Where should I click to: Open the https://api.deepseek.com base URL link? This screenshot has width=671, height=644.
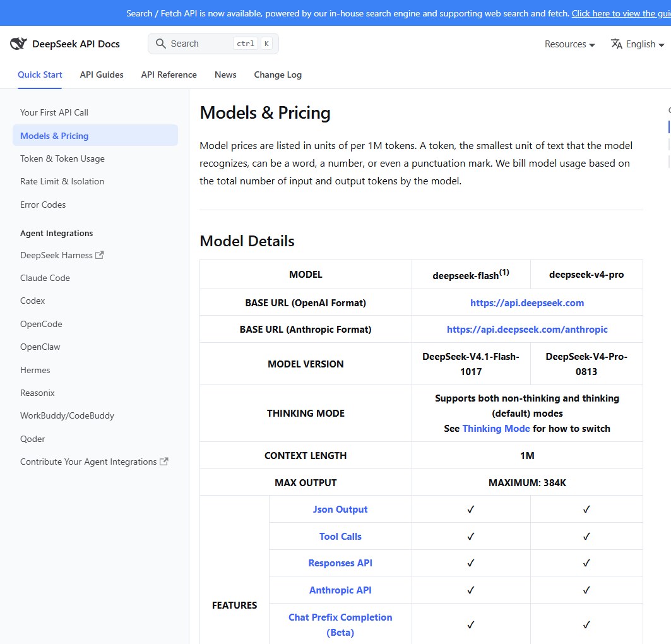(527, 303)
